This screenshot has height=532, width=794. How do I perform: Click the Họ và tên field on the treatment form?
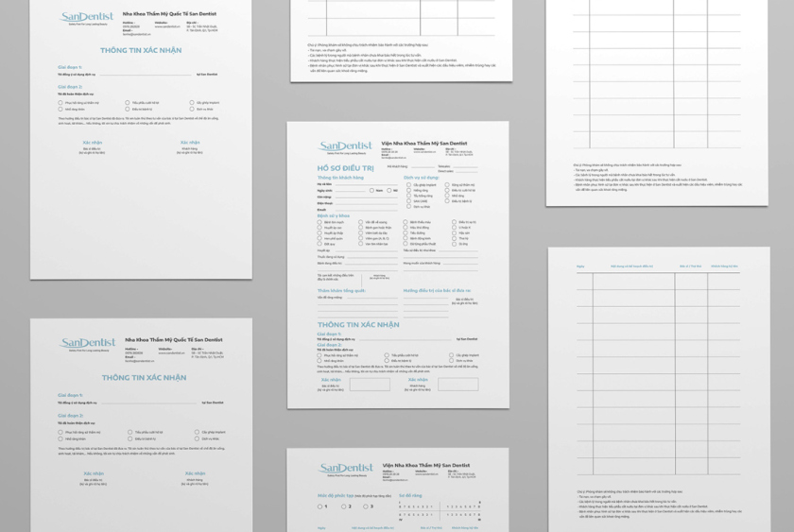click(364, 184)
